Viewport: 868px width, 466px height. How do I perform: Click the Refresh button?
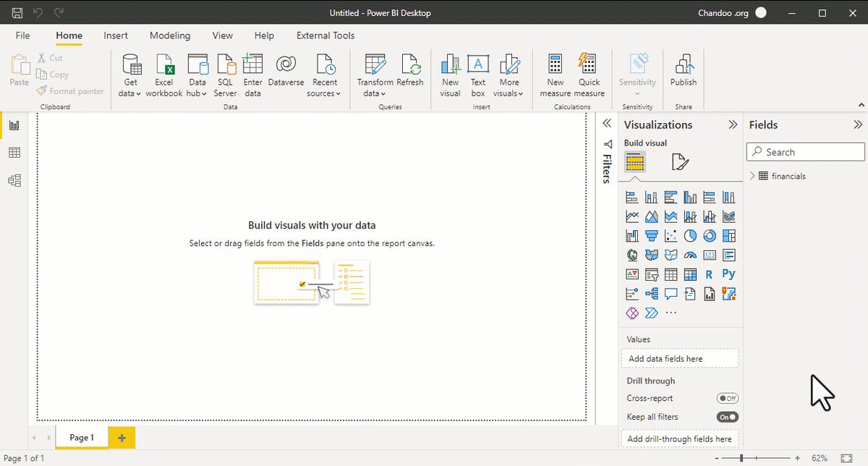[x=410, y=71]
